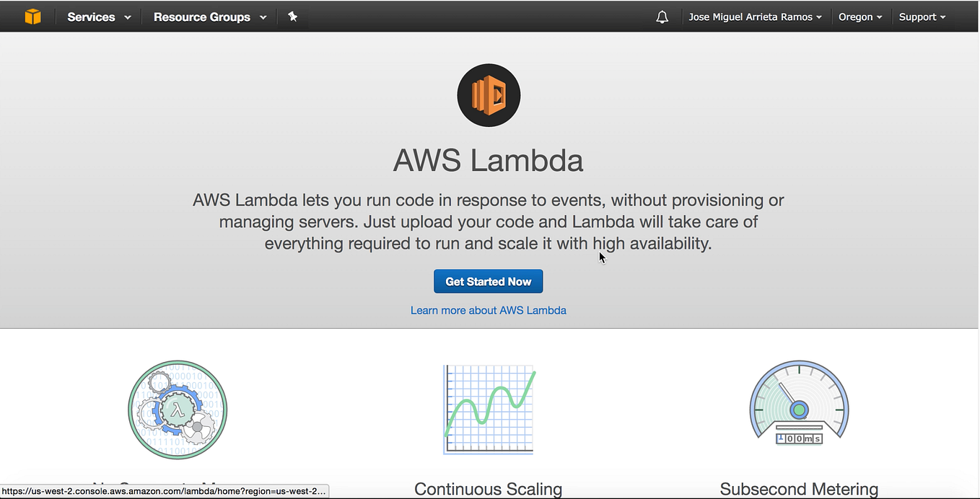Click the AWS Lambda service logo
980x499 pixels.
(489, 94)
